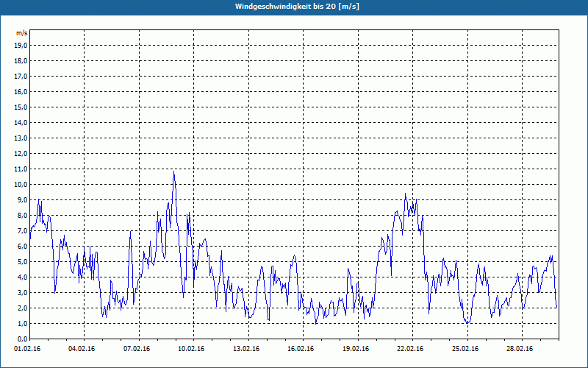Click the 4,0 y-axis label
This screenshot has height=368, width=588.
(x=22, y=277)
